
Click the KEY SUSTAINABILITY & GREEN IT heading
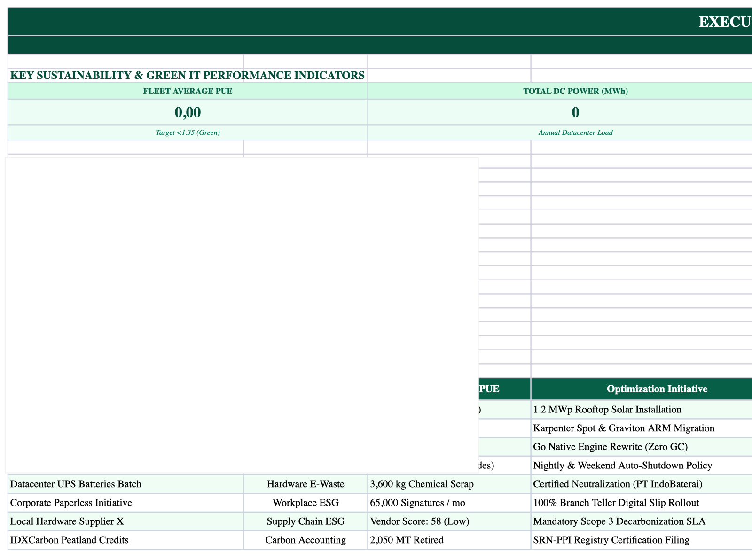coord(187,75)
